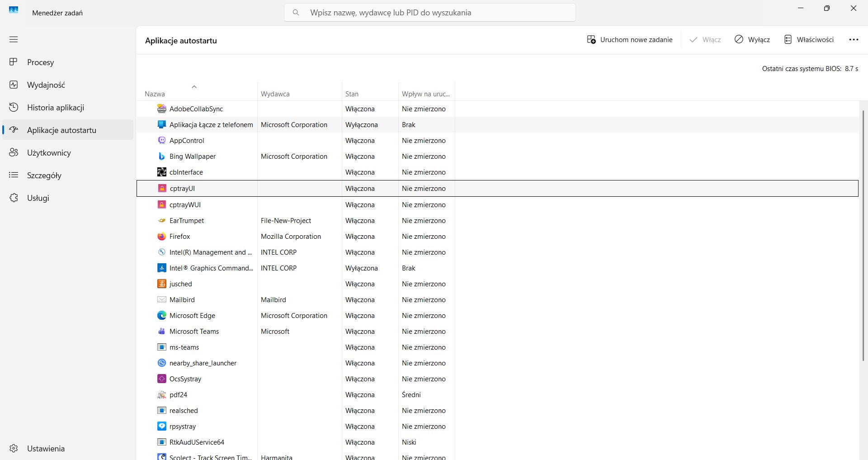This screenshot has height=460, width=868.
Task: Click the rpsystray icon
Action: (161, 426)
